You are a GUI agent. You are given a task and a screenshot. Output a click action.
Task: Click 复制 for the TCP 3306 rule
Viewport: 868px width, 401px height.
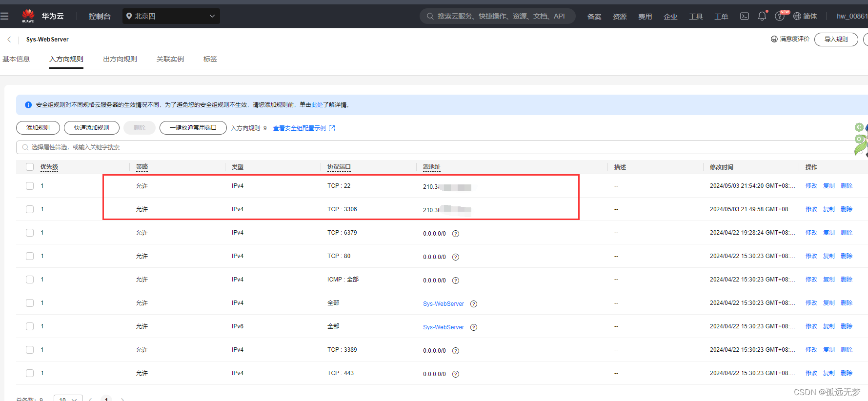point(829,209)
